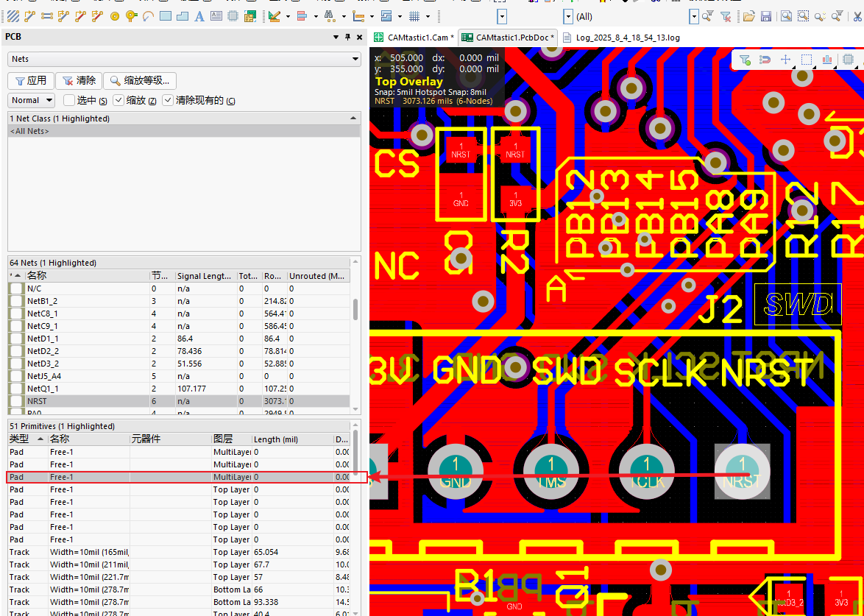Select the Via placement tool

coord(115,15)
